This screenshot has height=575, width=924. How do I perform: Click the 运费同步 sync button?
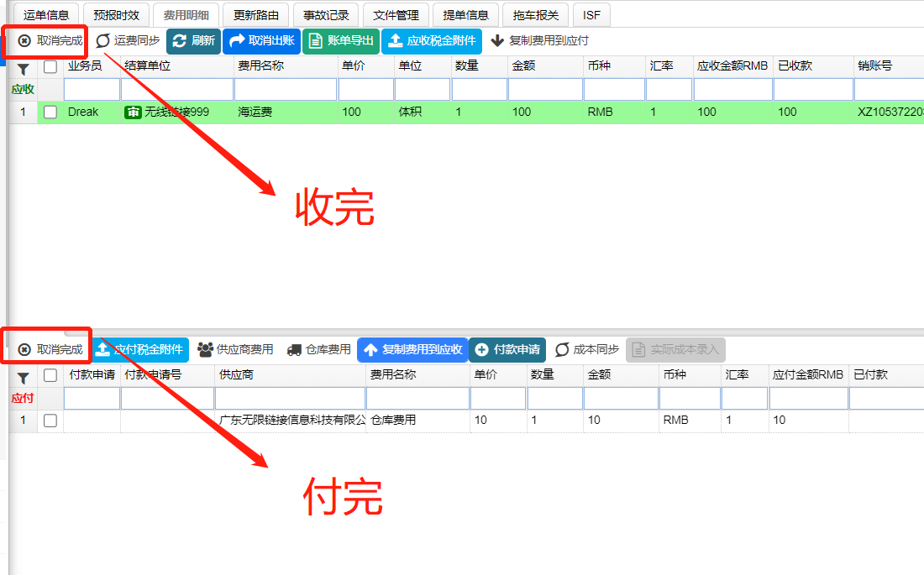128,40
